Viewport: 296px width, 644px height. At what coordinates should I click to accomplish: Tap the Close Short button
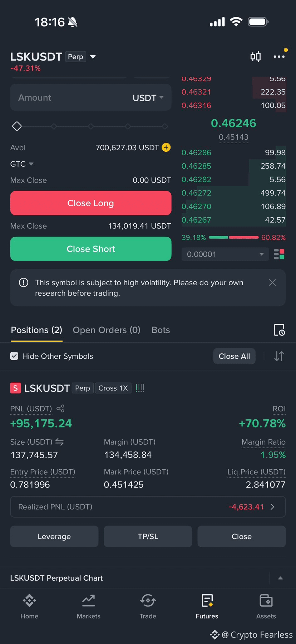coord(91,249)
